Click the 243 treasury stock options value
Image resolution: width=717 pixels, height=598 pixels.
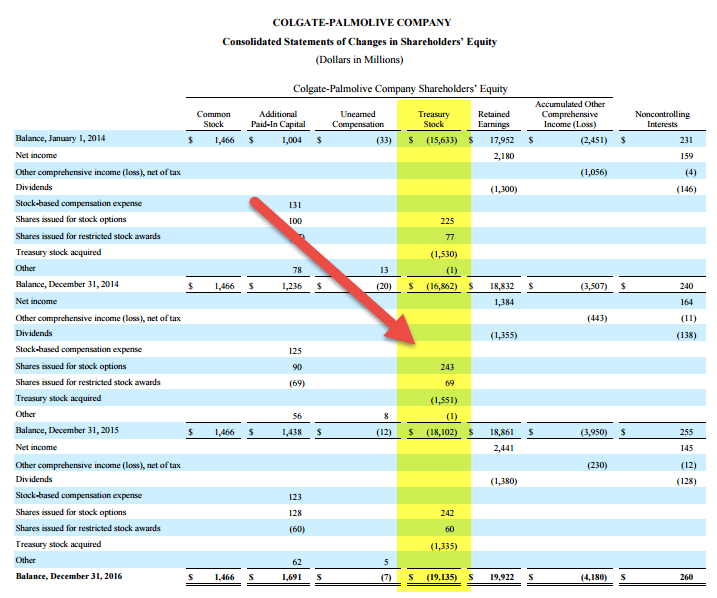pyautogui.click(x=447, y=367)
